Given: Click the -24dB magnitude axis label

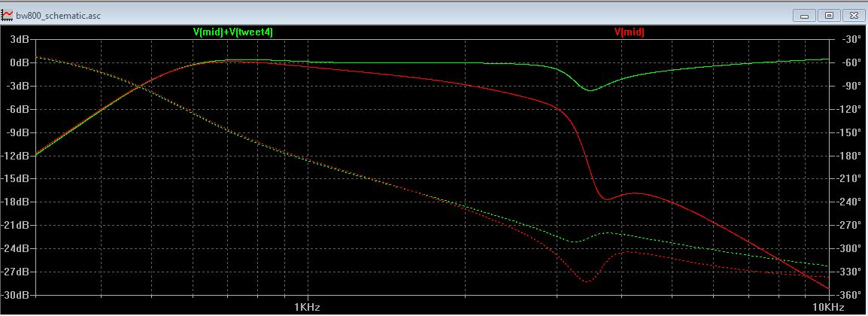Looking at the screenshot, I should tap(15, 248).
